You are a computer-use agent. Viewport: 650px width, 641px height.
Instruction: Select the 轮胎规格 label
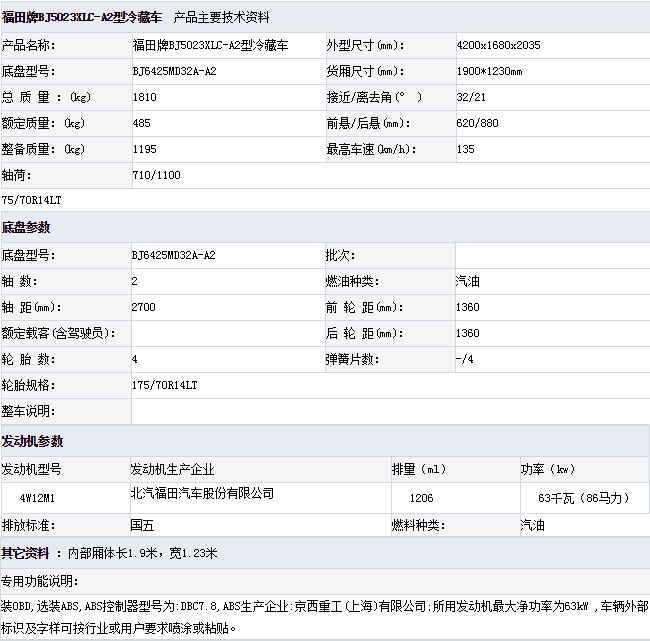28,385
